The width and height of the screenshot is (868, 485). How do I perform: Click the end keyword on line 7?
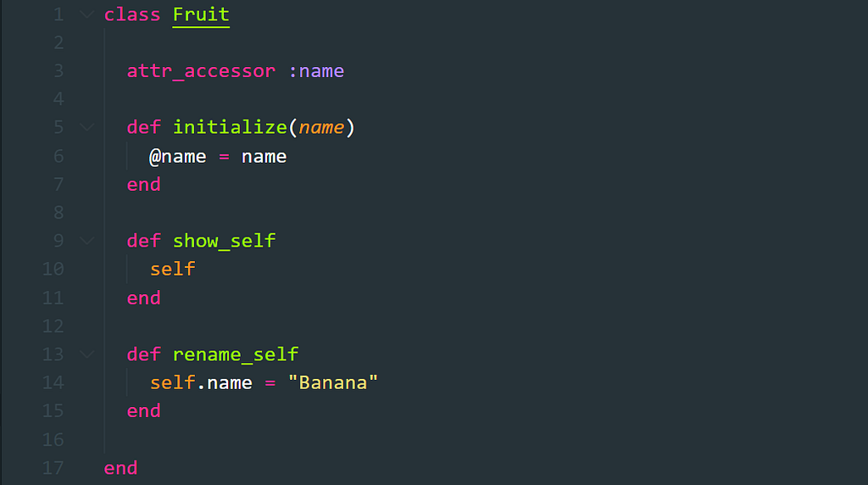coord(144,184)
